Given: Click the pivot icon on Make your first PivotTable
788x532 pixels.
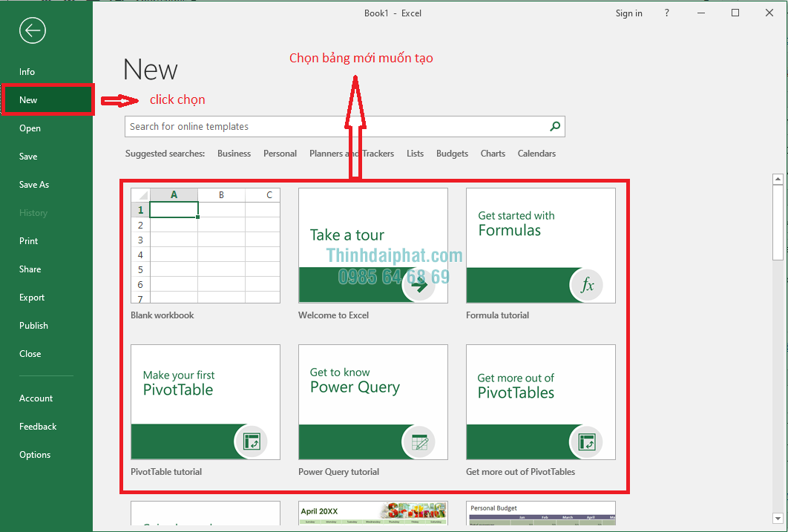Looking at the screenshot, I should [x=252, y=441].
